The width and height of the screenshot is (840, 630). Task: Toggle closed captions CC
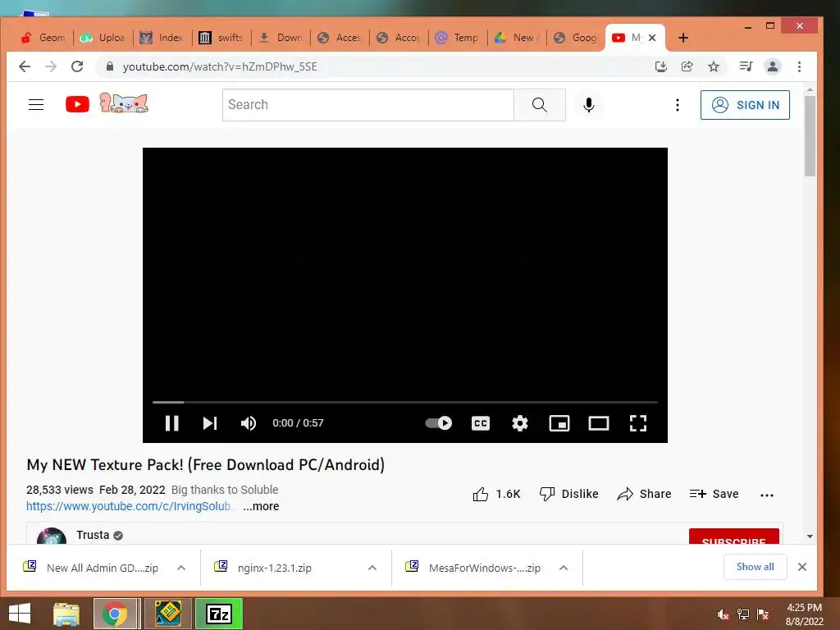click(481, 423)
